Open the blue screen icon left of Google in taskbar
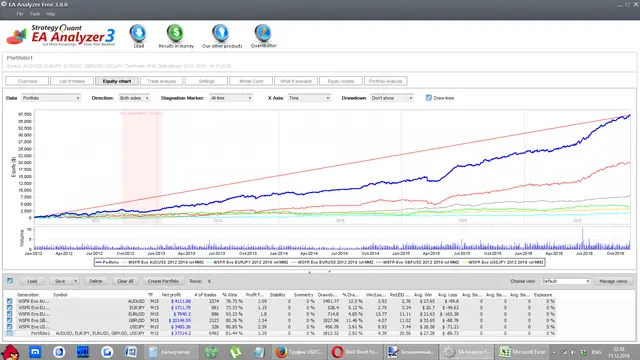The width and height of the screenshot is (640, 360). pos(83,352)
